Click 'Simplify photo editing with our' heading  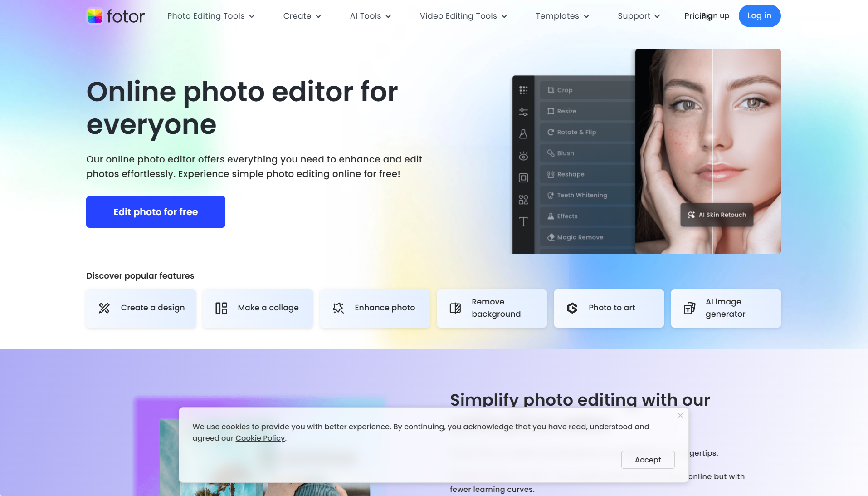tap(580, 399)
